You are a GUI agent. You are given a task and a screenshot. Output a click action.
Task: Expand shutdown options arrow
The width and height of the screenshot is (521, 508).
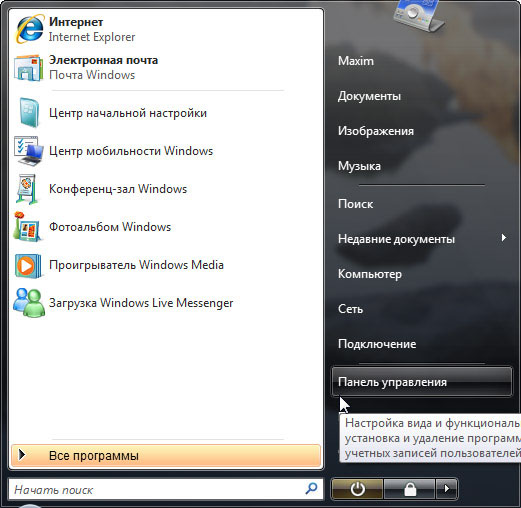pos(447,489)
